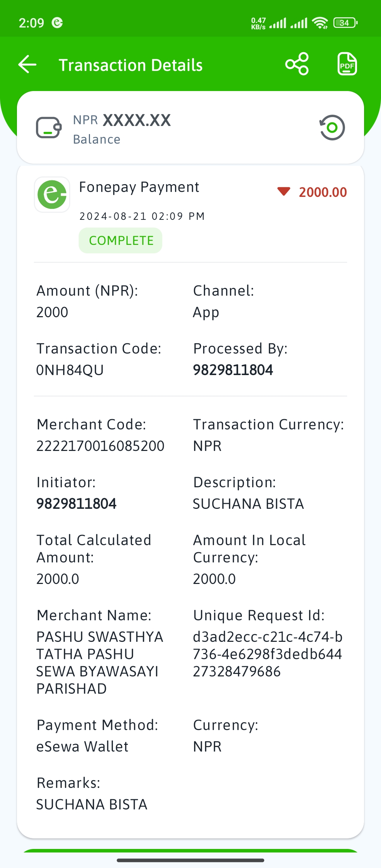Tap the refresh balance icon

coord(332,127)
